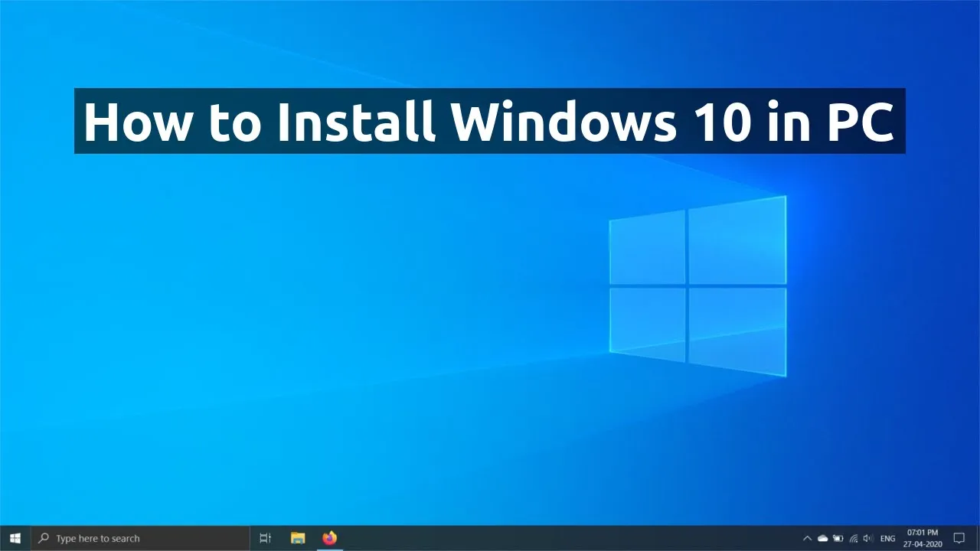Screen dimensions: 980x551
Task: Click the search magnifier icon
Action: pyautogui.click(x=44, y=538)
